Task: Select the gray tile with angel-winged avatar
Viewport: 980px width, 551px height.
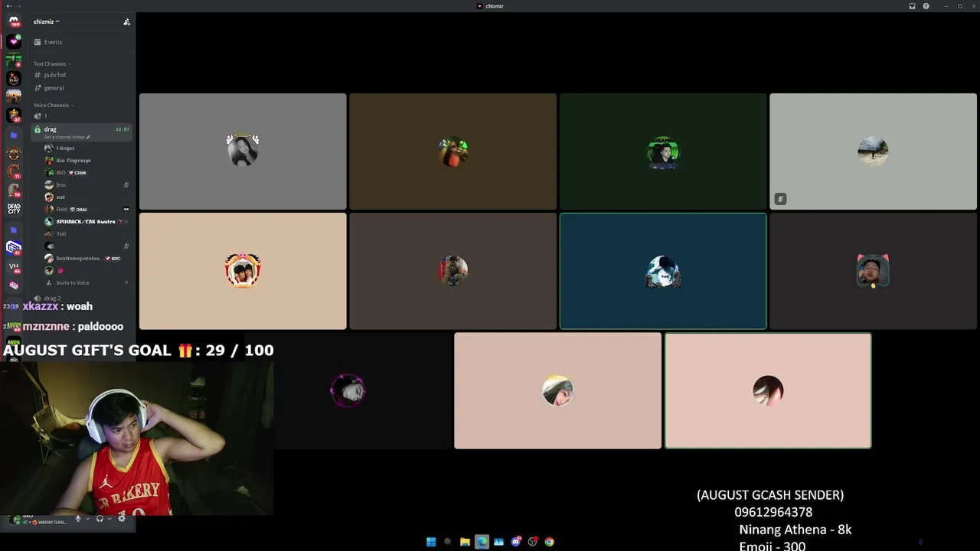Action: tap(243, 152)
